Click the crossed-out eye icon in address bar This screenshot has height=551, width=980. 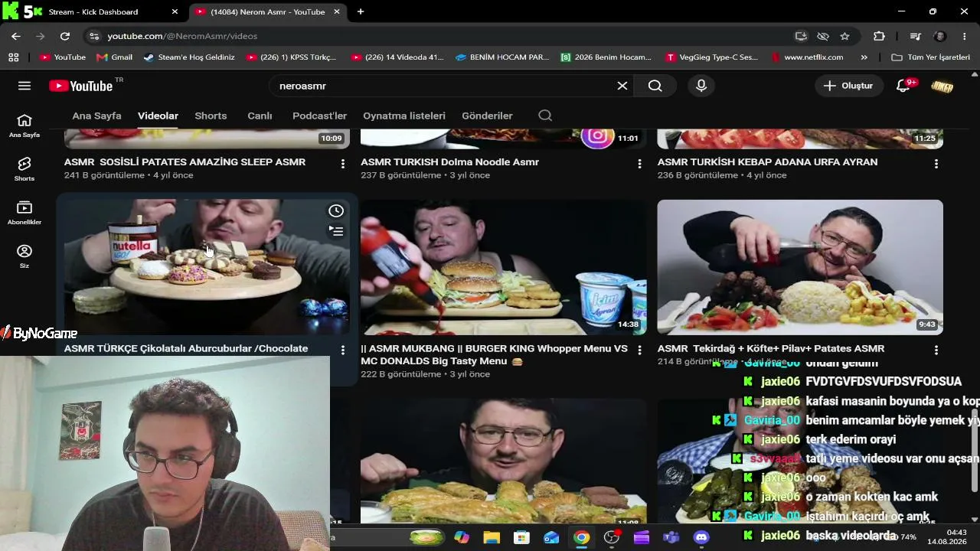[x=823, y=36]
